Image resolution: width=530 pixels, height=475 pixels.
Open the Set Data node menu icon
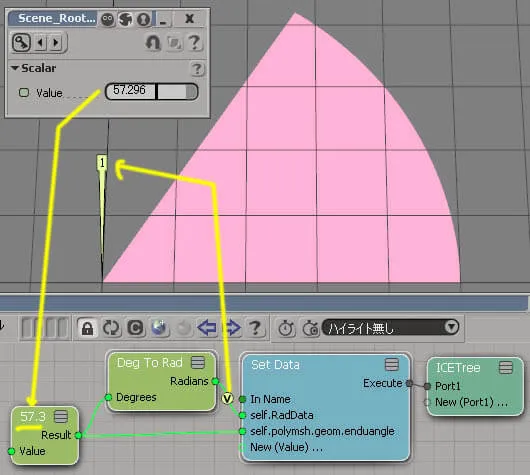click(392, 365)
